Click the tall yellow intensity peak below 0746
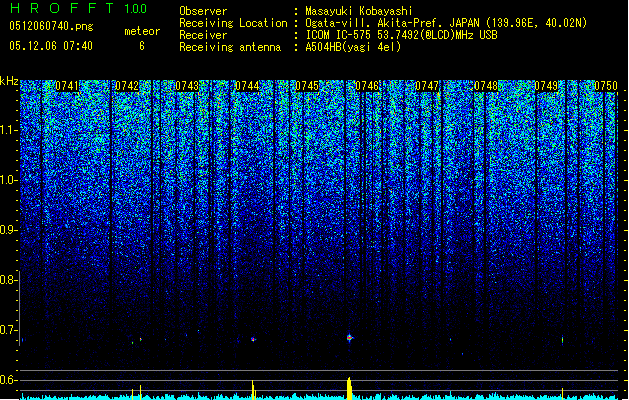This screenshot has height=400, width=629. click(349, 388)
